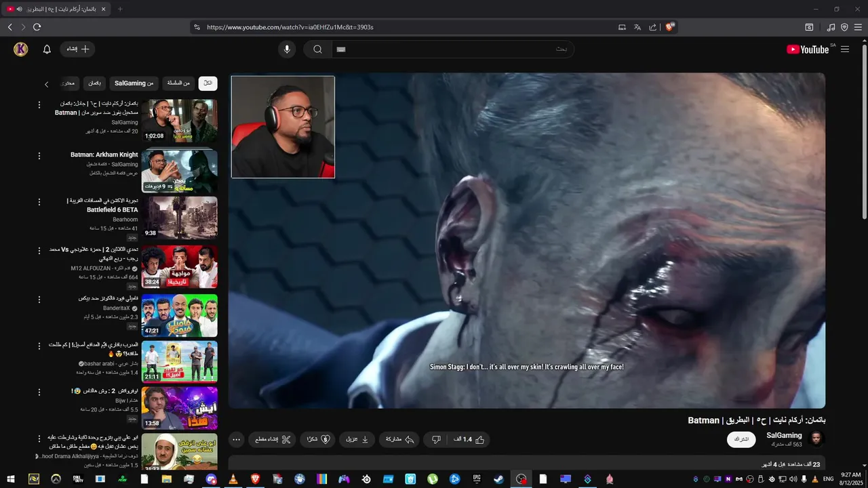Screen dimensions: 868x488
Task: Open options menu for the BanderitaX video
Action: [39, 300]
